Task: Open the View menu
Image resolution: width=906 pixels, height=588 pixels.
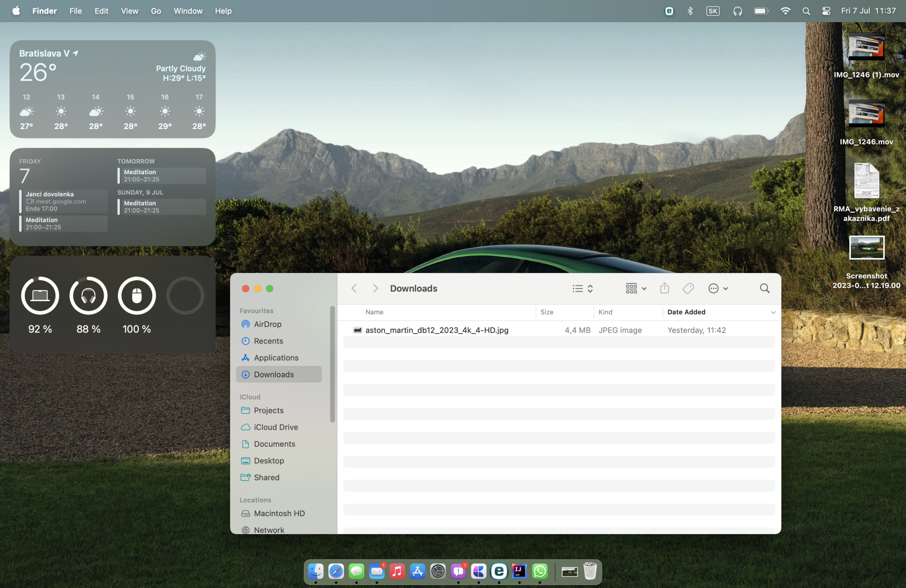Action: pos(129,11)
